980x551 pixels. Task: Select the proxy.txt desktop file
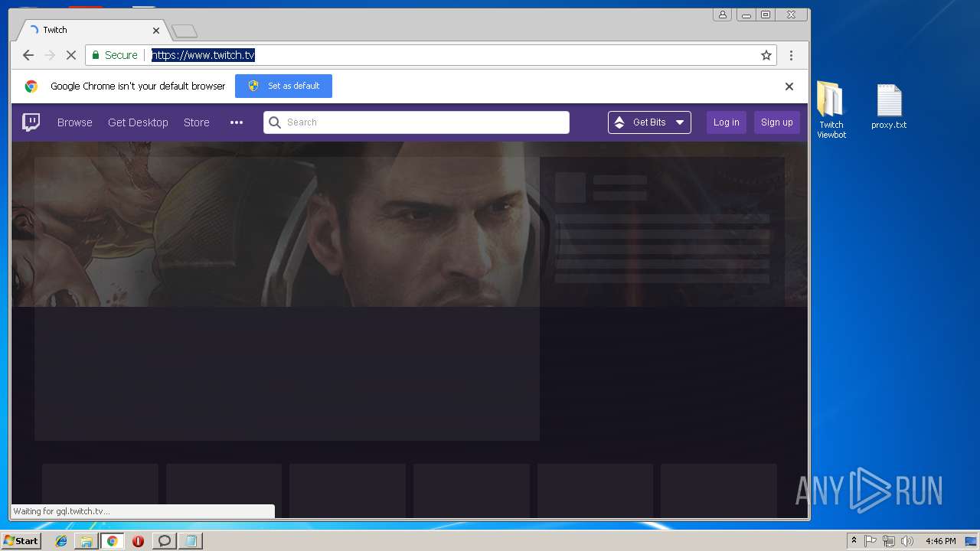pos(889,106)
